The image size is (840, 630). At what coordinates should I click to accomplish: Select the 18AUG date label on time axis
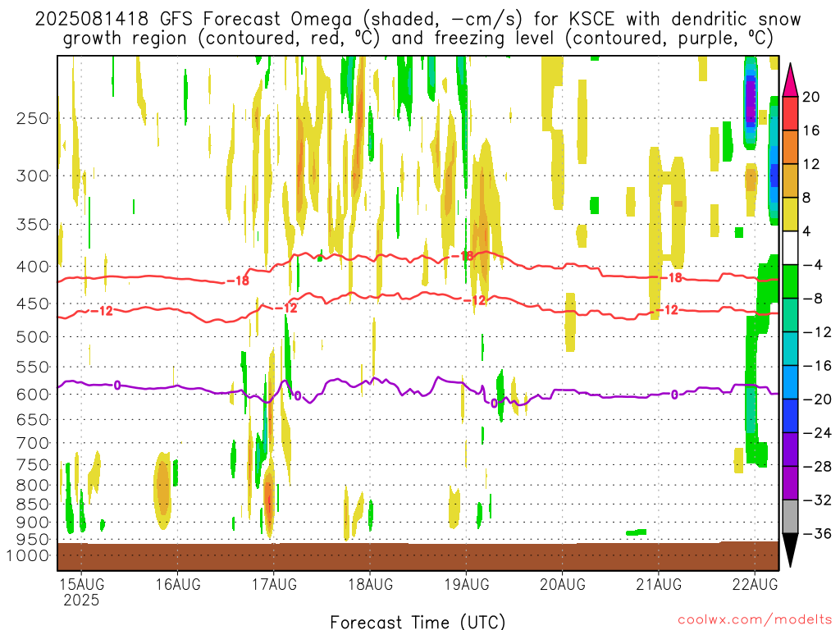(x=370, y=584)
